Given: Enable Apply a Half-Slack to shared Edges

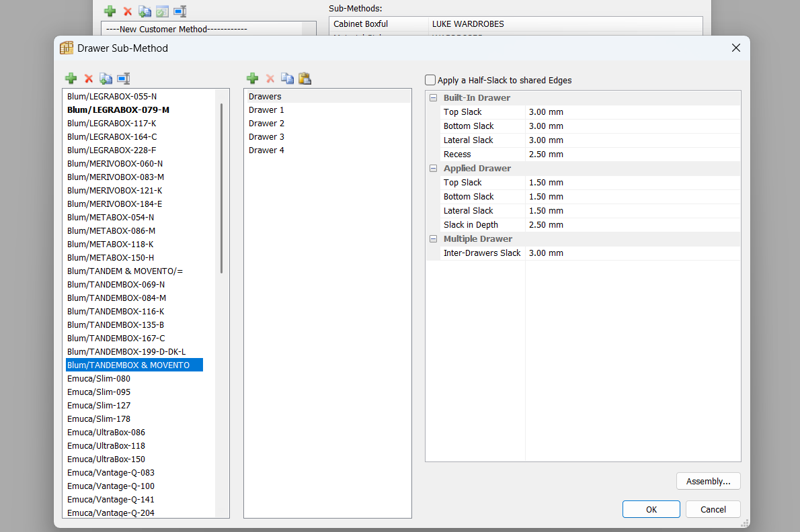Looking at the screenshot, I should click(x=430, y=80).
